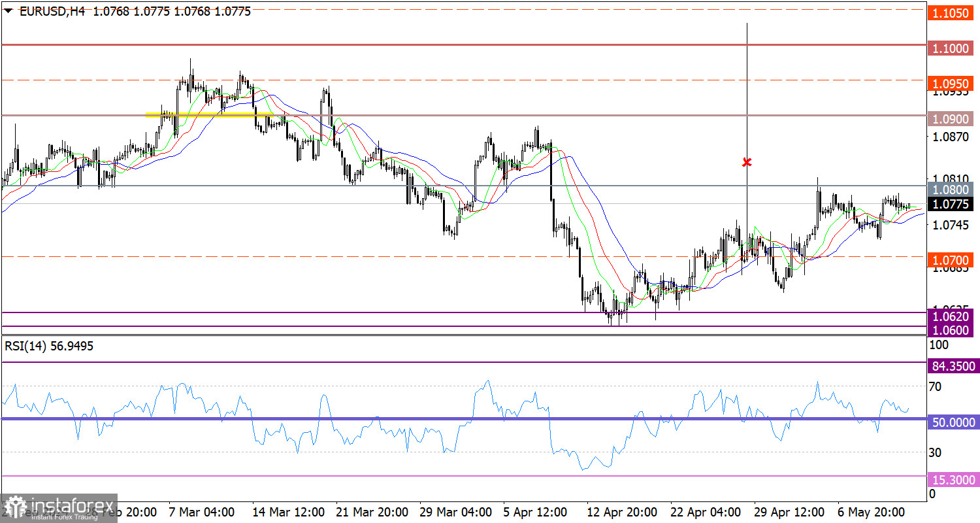
Task: Click the RSI scale value 70
Action: [936, 386]
